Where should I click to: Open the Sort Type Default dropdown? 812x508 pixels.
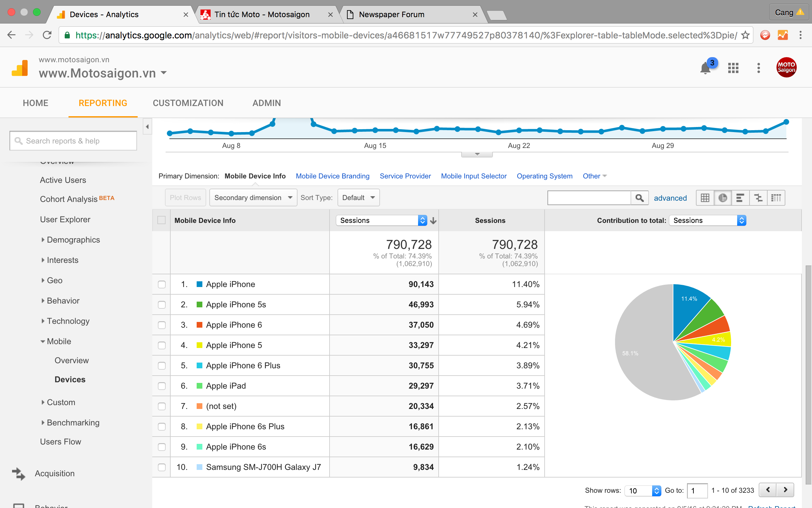(358, 197)
